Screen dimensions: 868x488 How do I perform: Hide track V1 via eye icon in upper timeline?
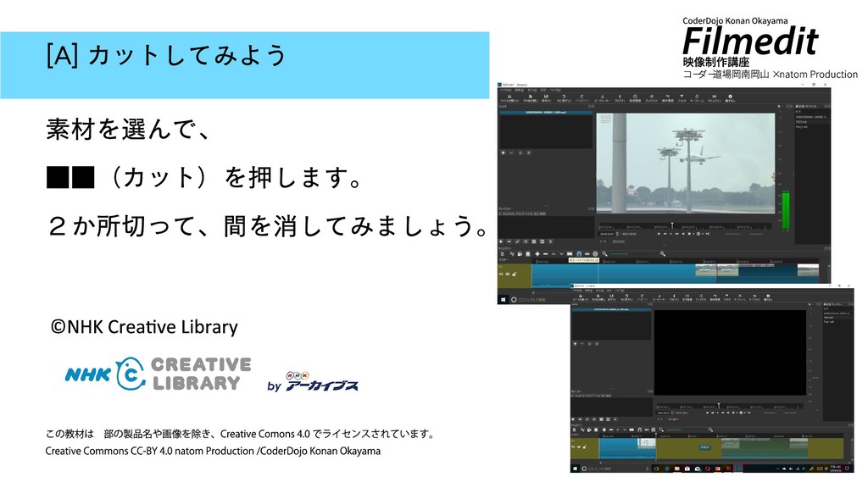(x=508, y=274)
